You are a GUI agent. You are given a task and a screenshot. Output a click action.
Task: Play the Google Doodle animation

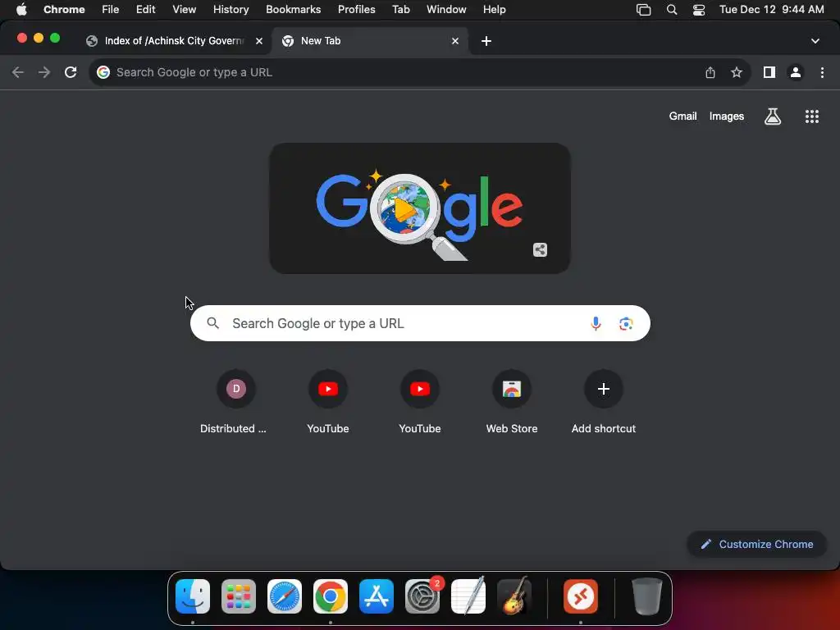click(404, 209)
